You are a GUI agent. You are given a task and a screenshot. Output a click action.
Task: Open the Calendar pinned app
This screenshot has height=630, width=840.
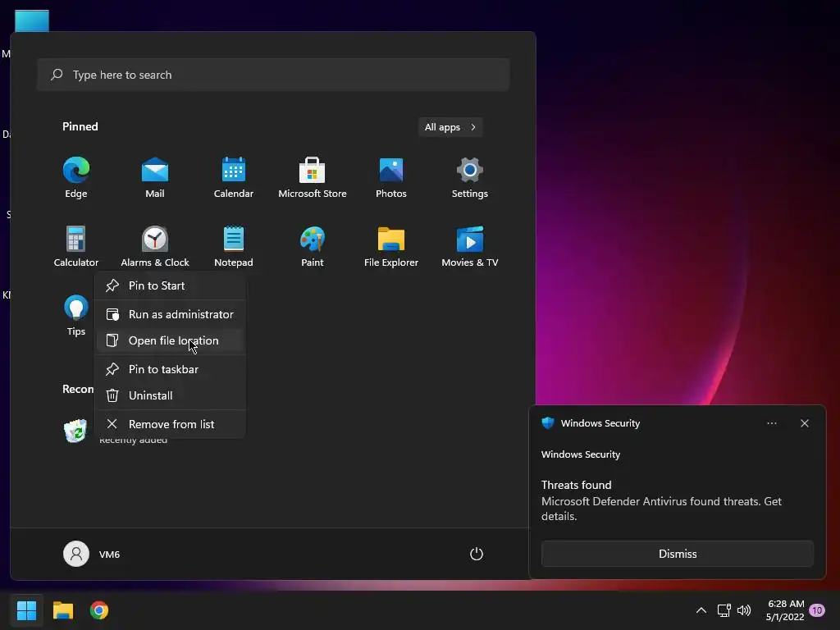tap(234, 177)
